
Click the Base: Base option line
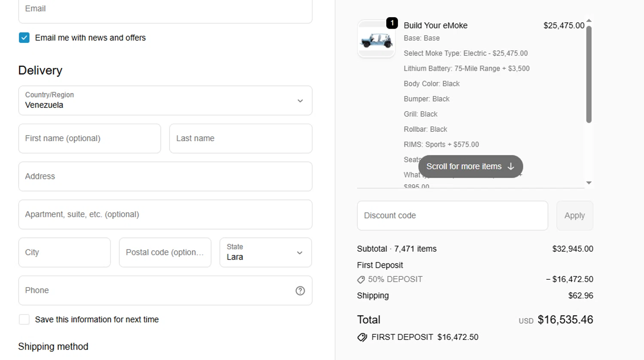pos(422,38)
